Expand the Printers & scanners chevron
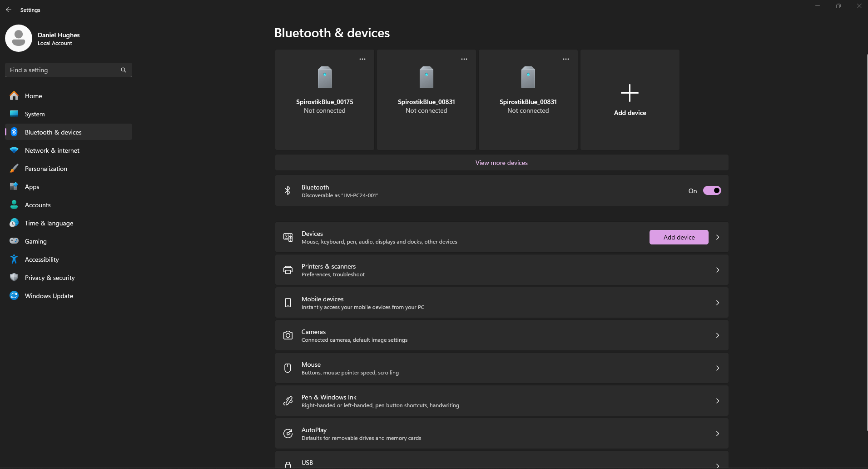 (718, 270)
